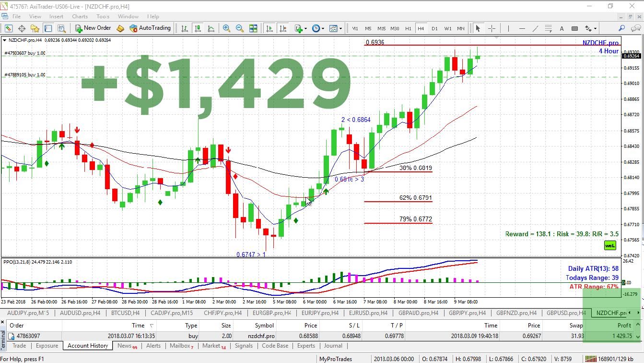Switch chart to line chart type
This screenshot has height=363, width=644.
pyautogui.click(x=211, y=28)
